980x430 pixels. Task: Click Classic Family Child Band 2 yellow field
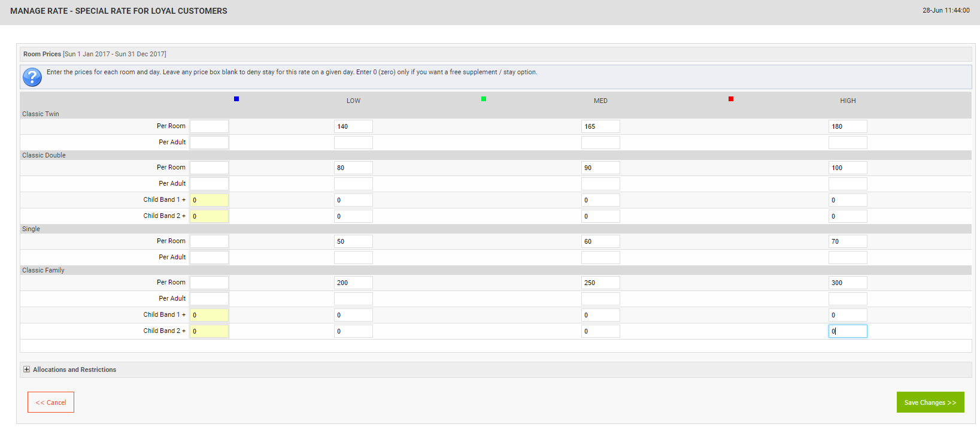pyautogui.click(x=209, y=331)
